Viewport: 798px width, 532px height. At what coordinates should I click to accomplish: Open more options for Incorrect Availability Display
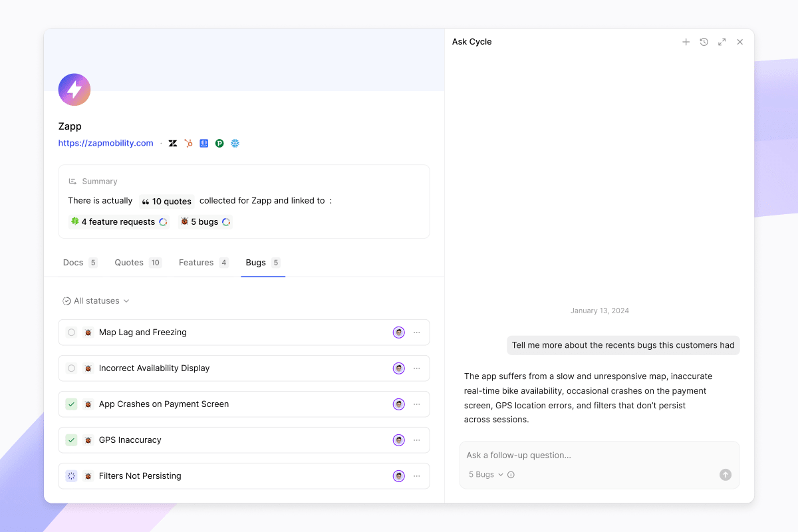pos(417,368)
